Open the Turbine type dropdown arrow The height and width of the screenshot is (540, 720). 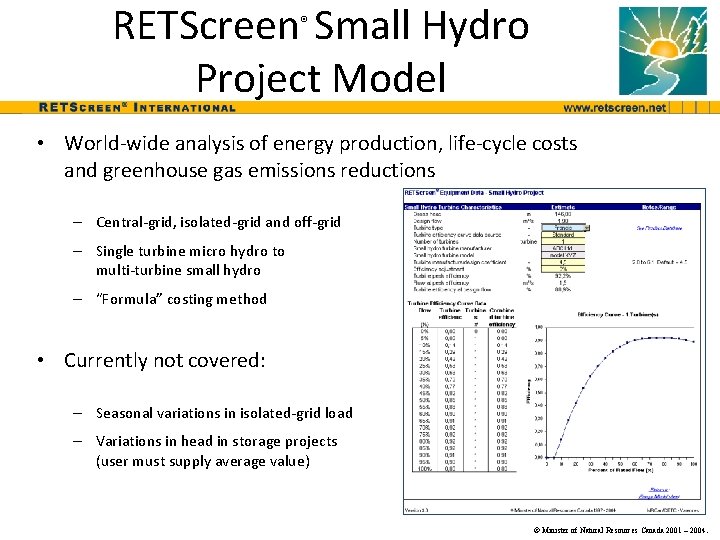click(x=587, y=228)
